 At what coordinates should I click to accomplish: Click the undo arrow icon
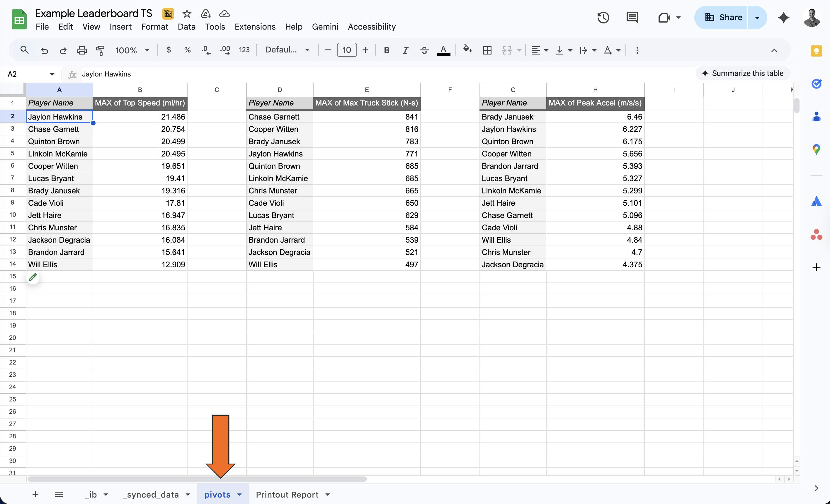point(44,50)
